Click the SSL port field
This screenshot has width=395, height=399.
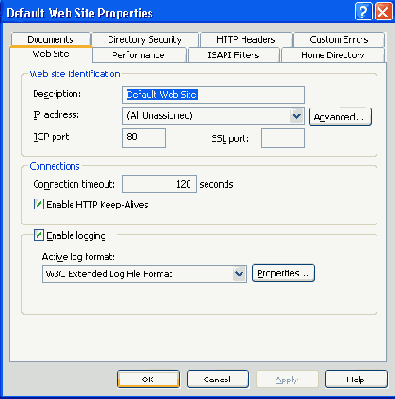(x=283, y=138)
